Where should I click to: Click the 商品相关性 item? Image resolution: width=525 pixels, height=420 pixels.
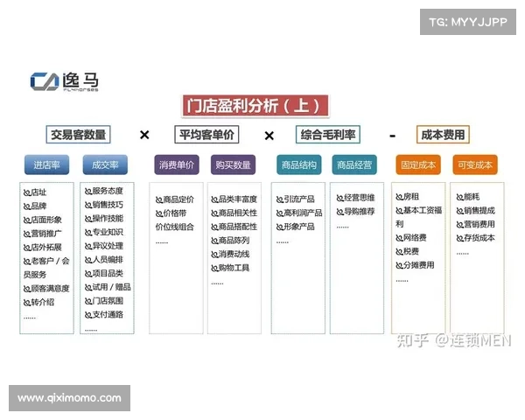coord(234,213)
